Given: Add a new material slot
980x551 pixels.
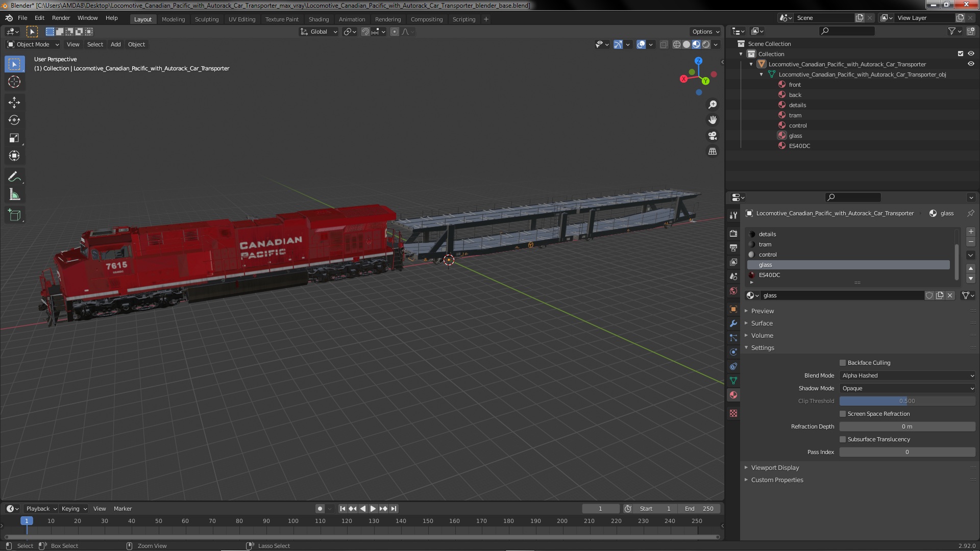Looking at the screenshot, I should coord(971,232).
